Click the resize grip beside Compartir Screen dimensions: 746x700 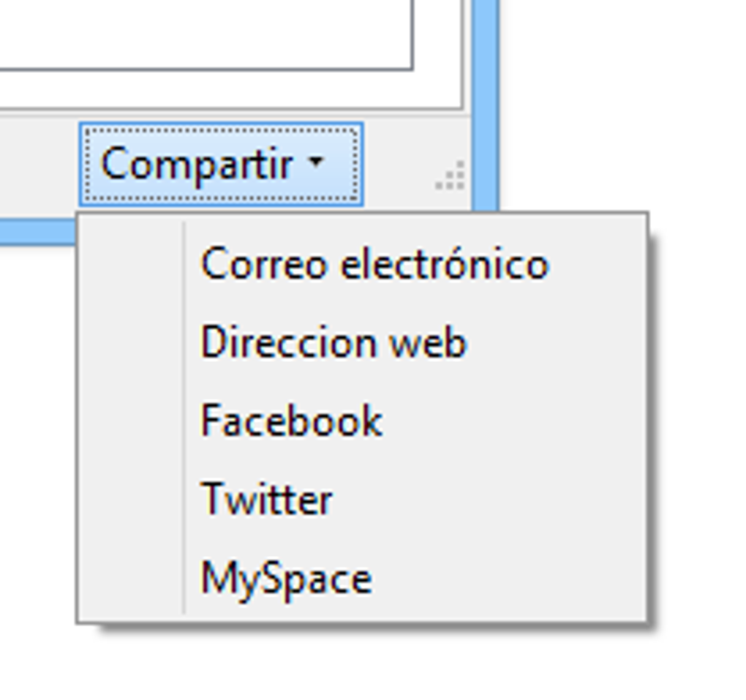pos(452,178)
